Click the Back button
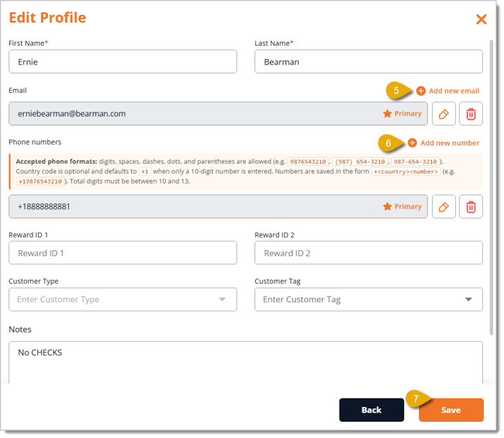The width and height of the screenshot is (504, 438). click(371, 410)
